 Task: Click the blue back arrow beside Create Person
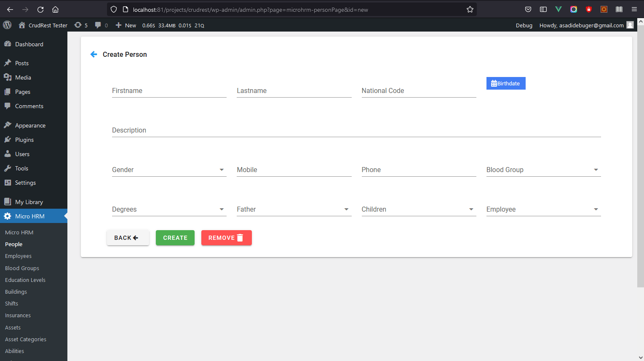click(94, 54)
